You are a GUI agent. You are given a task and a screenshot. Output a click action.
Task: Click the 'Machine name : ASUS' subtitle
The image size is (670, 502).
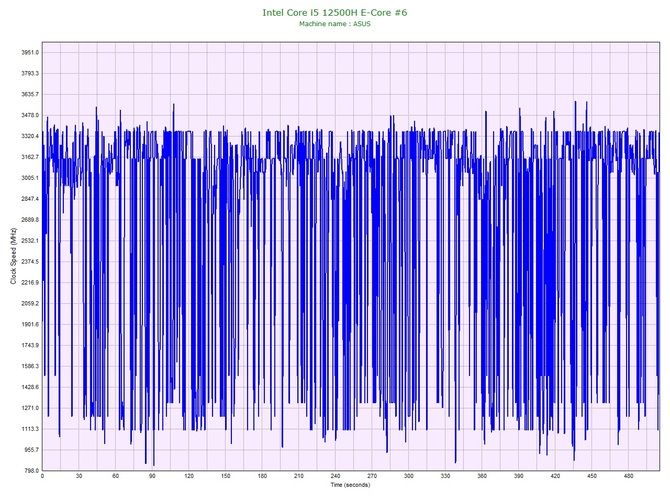pyautogui.click(x=335, y=24)
